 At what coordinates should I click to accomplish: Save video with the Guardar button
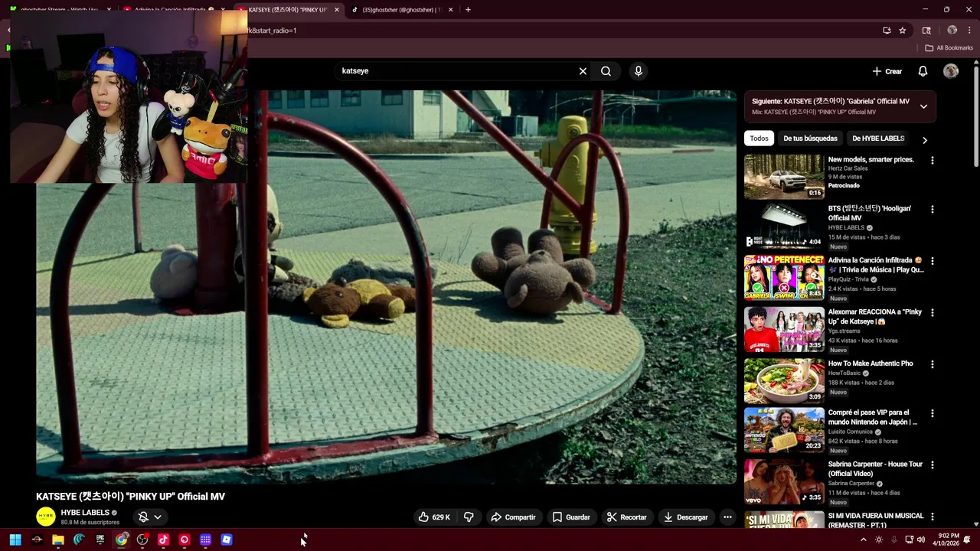(x=571, y=517)
